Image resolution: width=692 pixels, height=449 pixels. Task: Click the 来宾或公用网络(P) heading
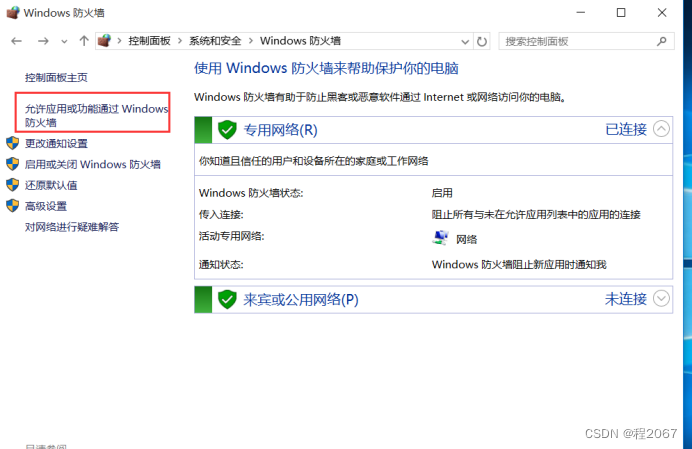(301, 299)
